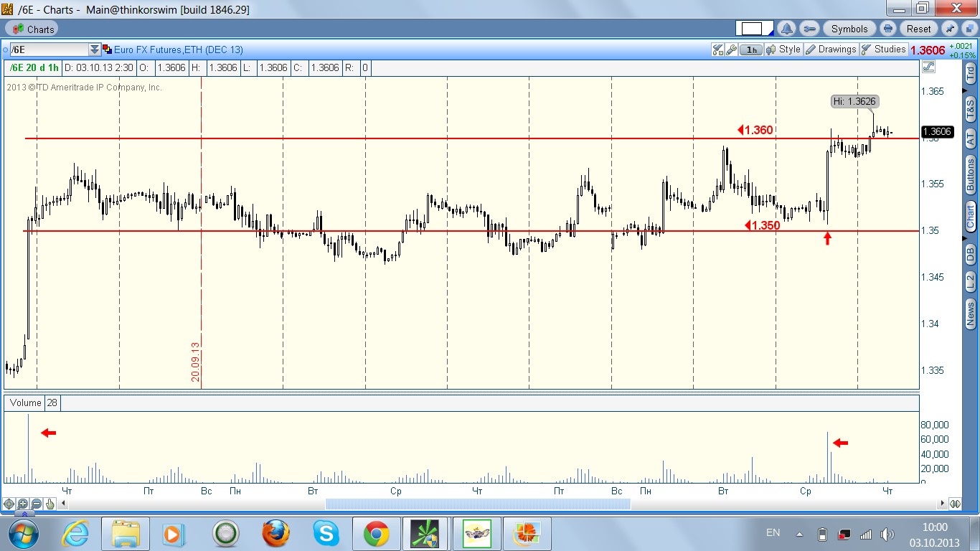Click the Charts button
This screenshot has width=980, height=551.
pyautogui.click(x=32, y=29)
